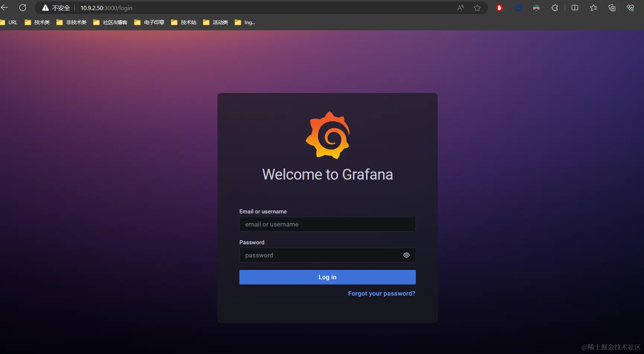The height and width of the screenshot is (354, 644).
Task: Open the collections icon
Action: coord(612,8)
